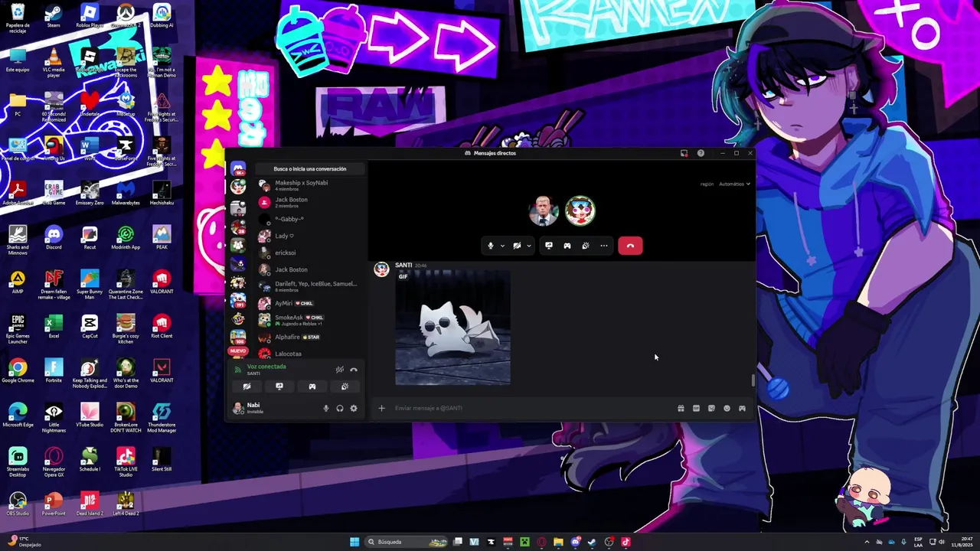Open emoji picker in message bar

pyautogui.click(x=727, y=408)
